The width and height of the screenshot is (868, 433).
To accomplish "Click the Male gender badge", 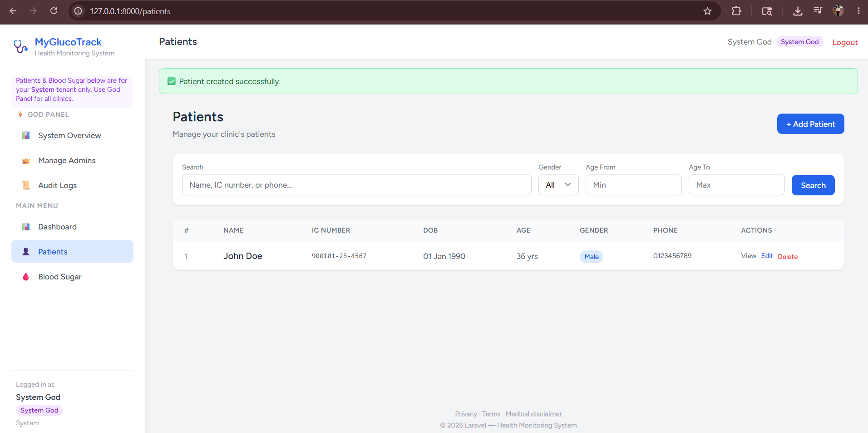I will click(x=592, y=257).
